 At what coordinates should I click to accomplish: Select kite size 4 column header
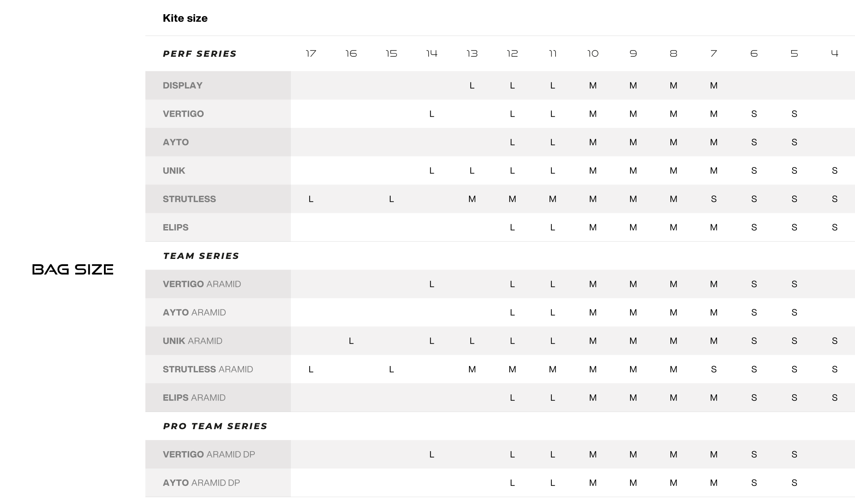pyautogui.click(x=834, y=54)
